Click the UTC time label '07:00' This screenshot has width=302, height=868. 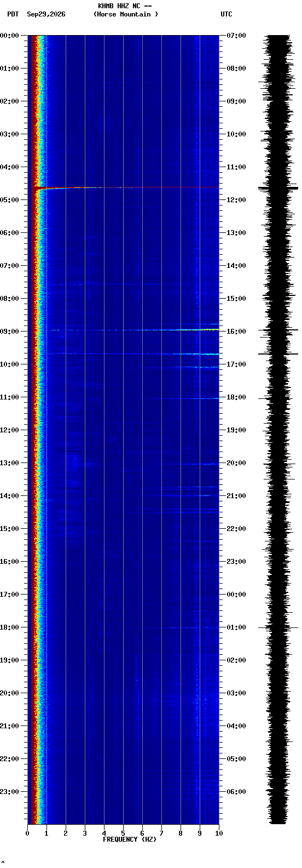click(x=236, y=36)
